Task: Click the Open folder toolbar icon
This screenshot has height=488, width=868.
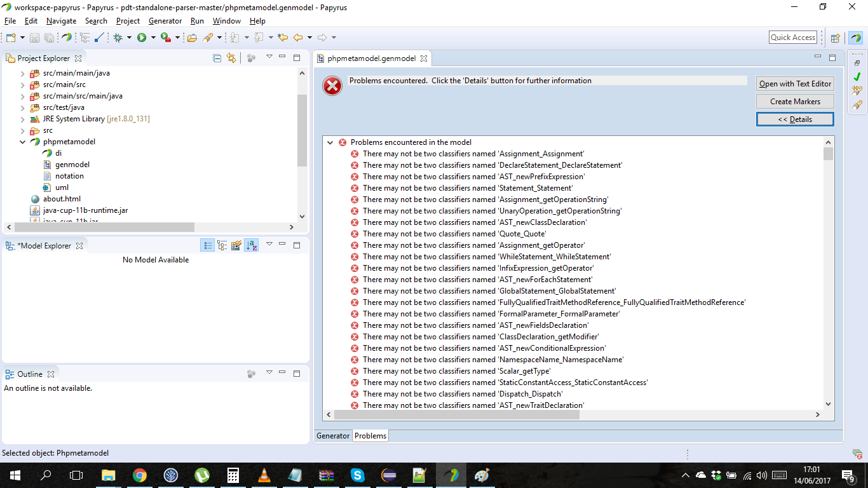Action: click(192, 37)
